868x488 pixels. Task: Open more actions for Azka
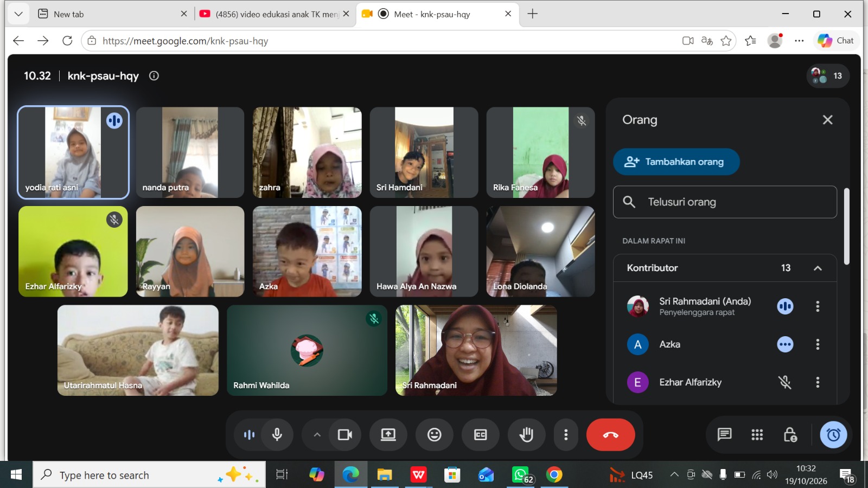tap(818, 344)
